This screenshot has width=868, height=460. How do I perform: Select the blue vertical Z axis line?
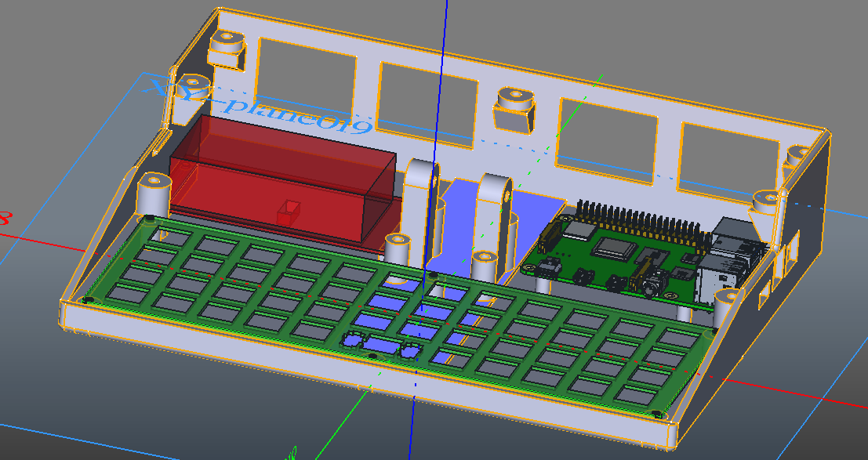coord(434,166)
